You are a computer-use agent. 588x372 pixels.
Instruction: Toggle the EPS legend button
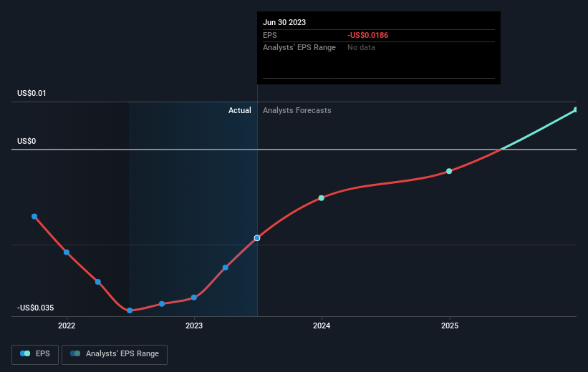click(x=35, y=354)
